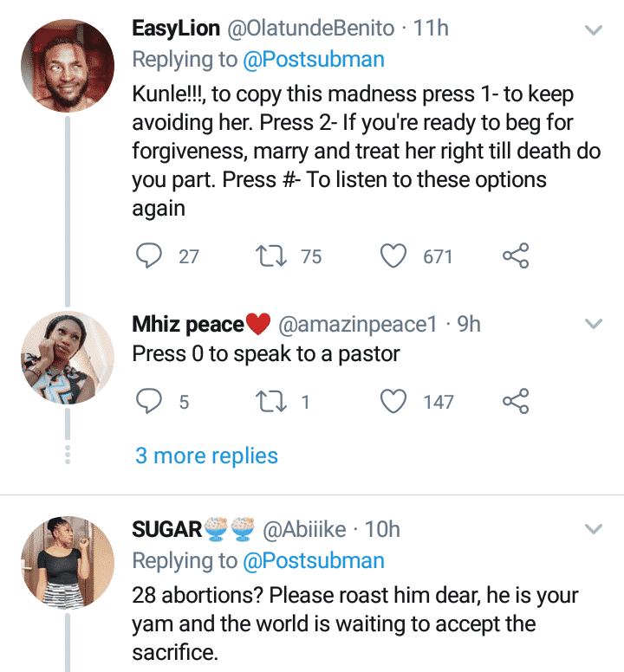624x672 pixels.
Task: Open options chevron on EasyLion's tweet
Action: pyautogui.click(x=594, y=30)
